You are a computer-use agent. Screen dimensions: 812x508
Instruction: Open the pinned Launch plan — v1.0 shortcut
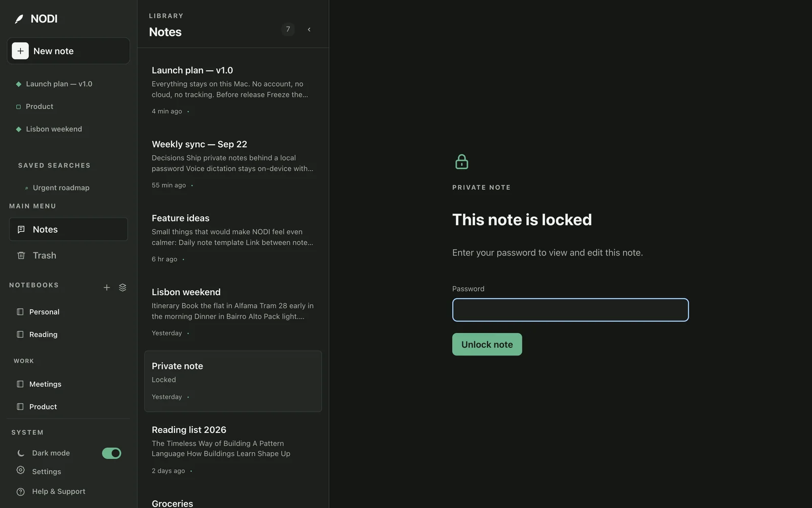(x=59, y=84)
